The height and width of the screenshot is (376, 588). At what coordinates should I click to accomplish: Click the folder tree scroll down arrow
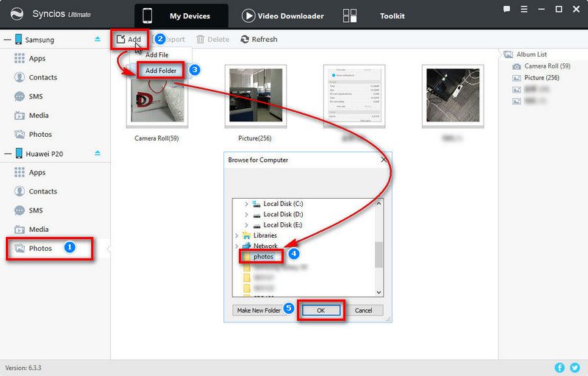(x=379, y=292)
